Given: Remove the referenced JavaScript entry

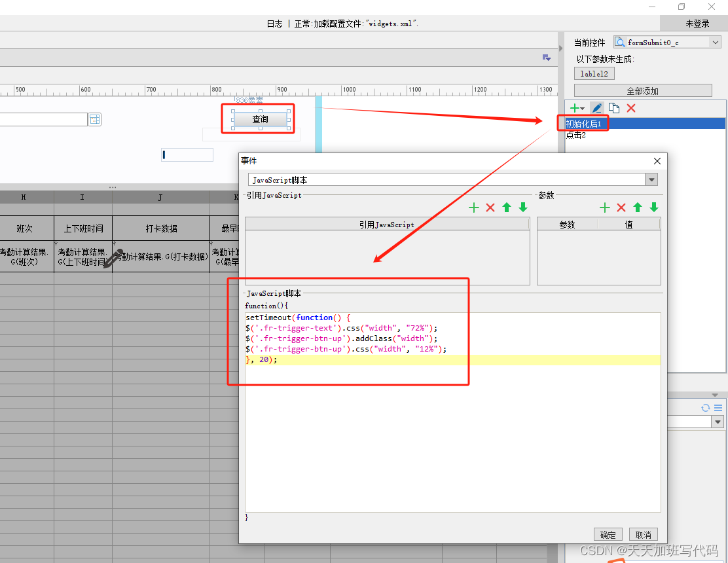Looking at the screenshot, I should coord(490,208).
